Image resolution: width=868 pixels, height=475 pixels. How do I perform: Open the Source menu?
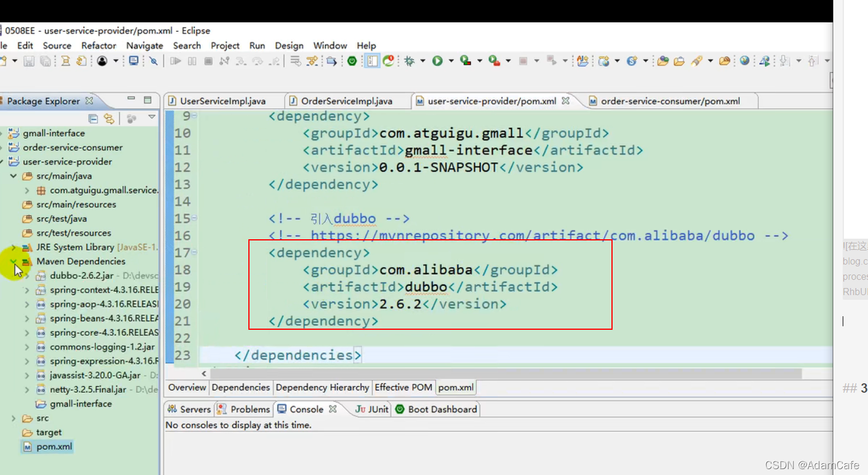[x=57, y=45]
